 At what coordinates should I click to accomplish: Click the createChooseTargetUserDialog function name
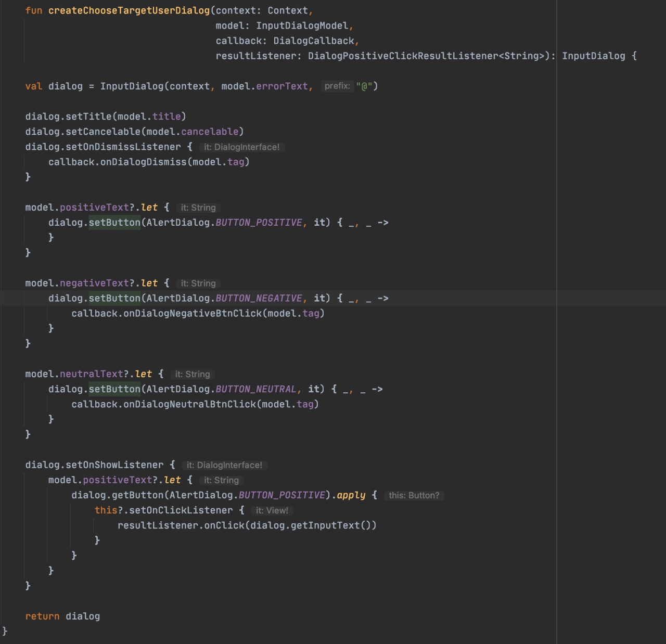pos(129,10)
